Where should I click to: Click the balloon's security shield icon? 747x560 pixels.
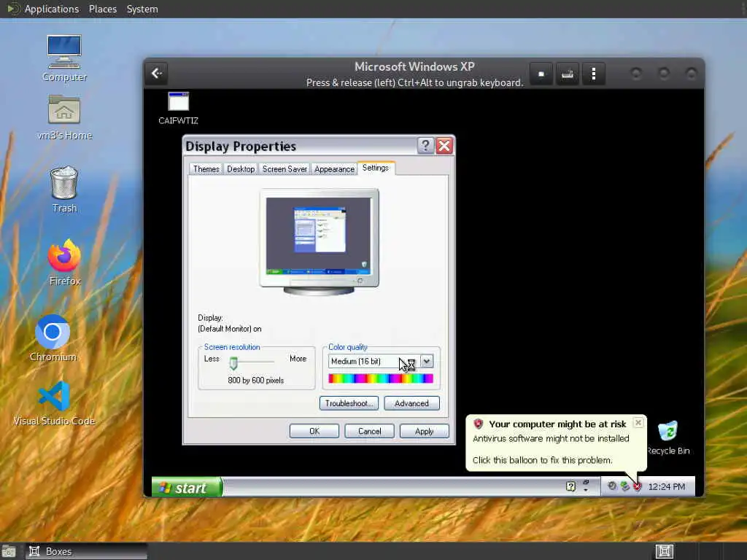click(479, 424)
